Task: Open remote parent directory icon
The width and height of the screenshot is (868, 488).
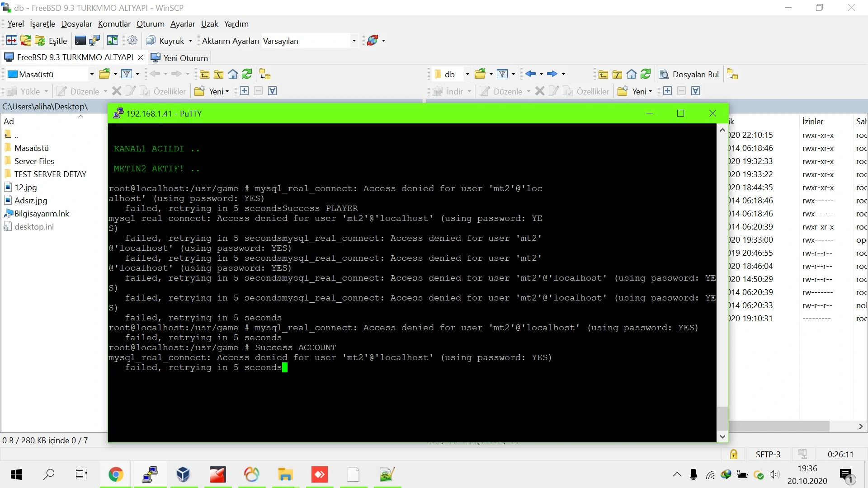Action: point(603,74)
